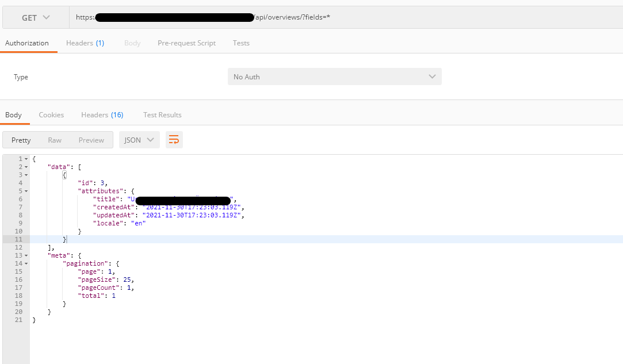Click the request URL input field
Viewport: 623px width, 364px height.
point(346,17)
